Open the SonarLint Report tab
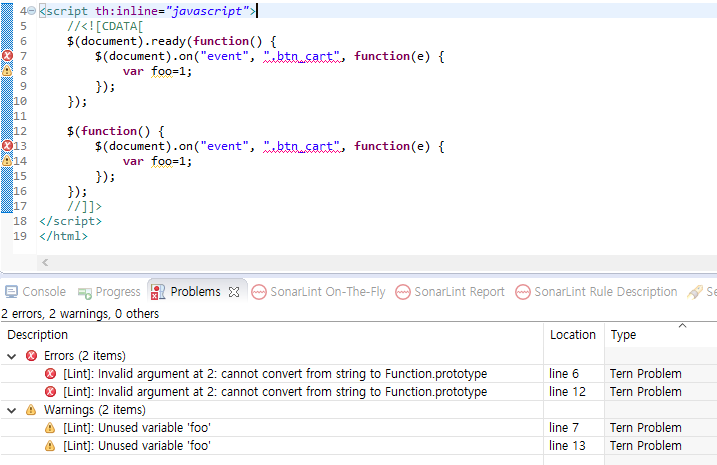This screenshot has height=465, width=717. [450, 292]
